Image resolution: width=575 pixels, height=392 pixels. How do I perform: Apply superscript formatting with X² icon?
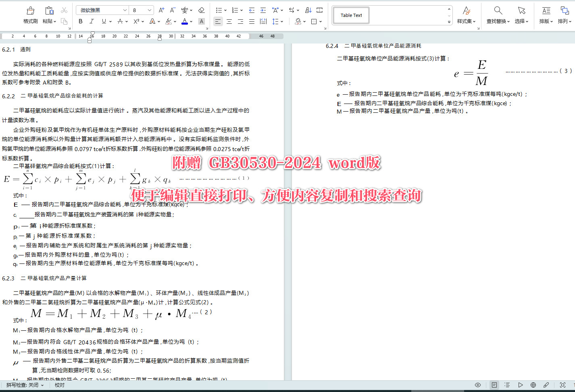[x=136, y=21]
